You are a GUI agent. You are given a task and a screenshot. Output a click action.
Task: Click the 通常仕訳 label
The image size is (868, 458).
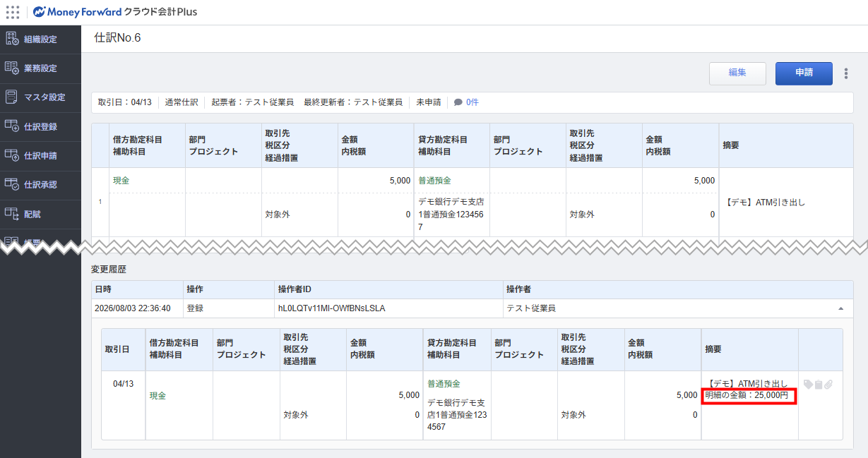182,102
